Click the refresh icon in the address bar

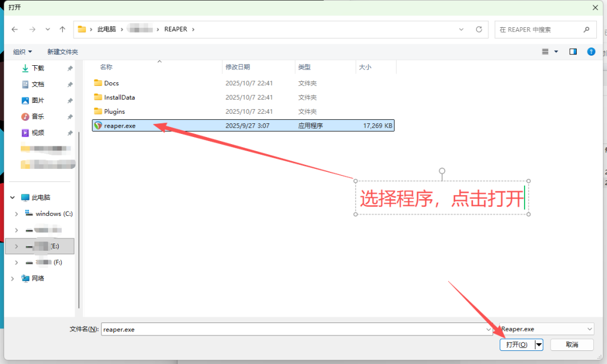478,28
